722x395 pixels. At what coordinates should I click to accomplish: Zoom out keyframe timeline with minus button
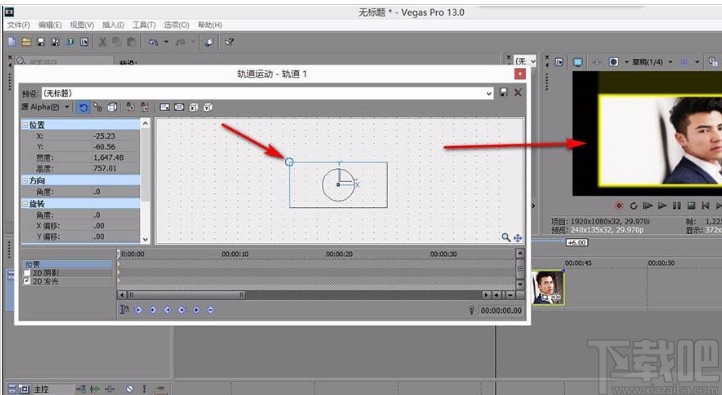point(510,295)
